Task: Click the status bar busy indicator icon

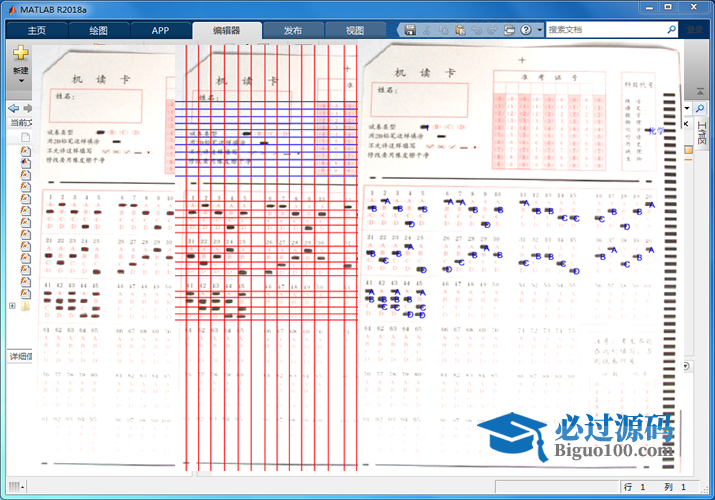Action: tap(14, 487)
